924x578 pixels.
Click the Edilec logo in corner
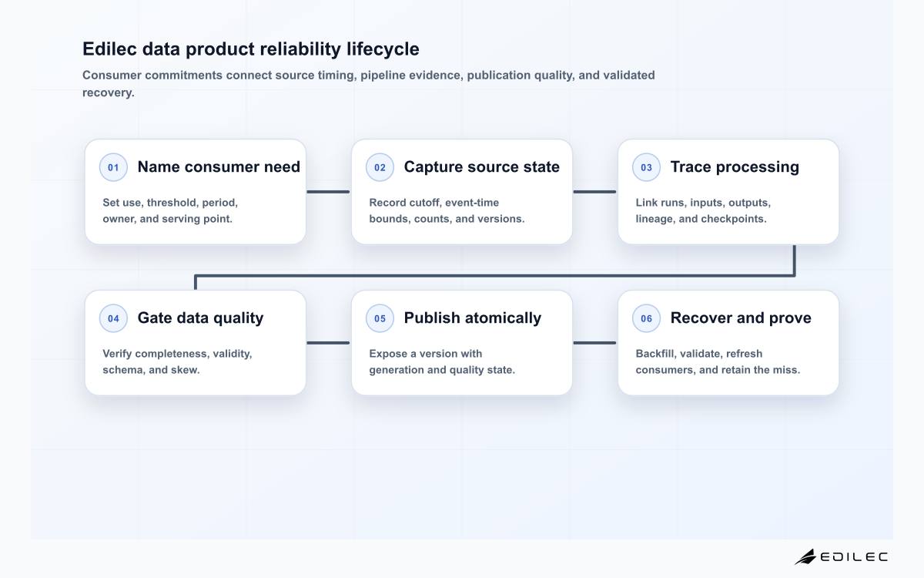[x=841, y=556]
